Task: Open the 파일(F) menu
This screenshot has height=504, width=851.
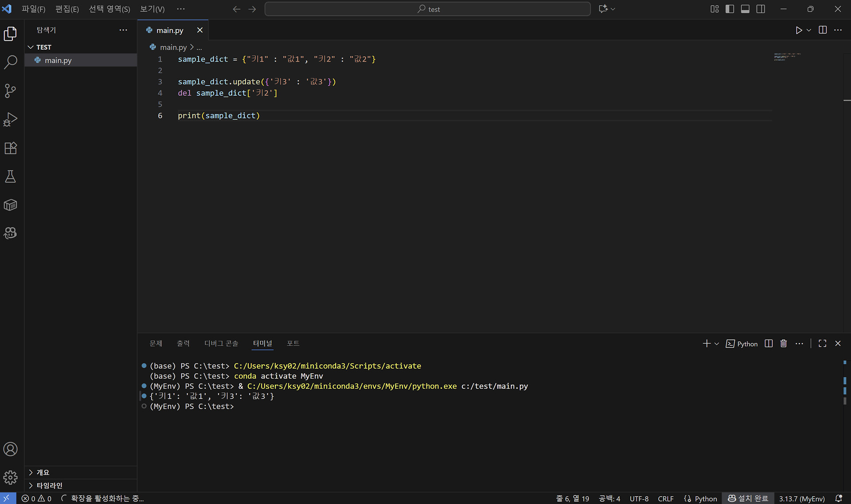Action: coord(33,9)
